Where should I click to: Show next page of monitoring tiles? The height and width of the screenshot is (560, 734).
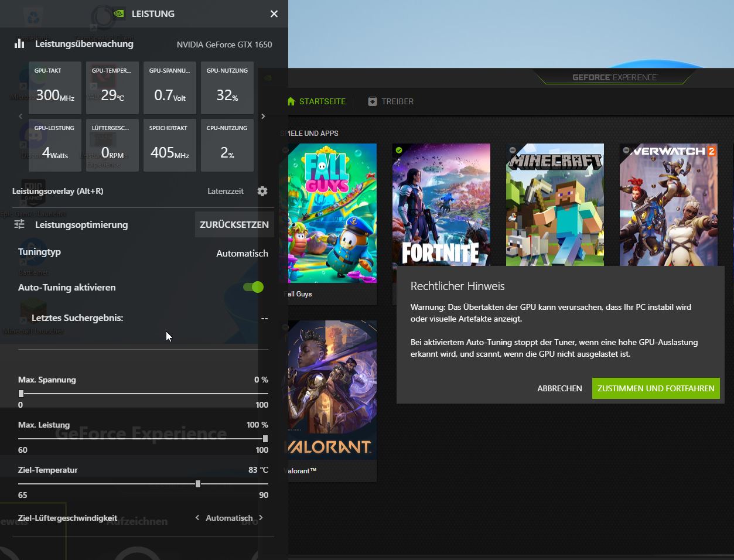[x=263, y=116]
